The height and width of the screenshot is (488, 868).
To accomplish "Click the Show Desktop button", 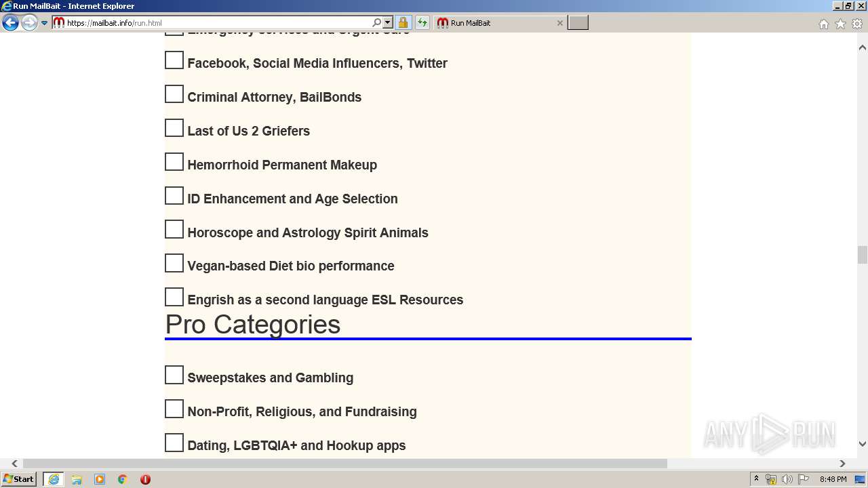I will pyautogui.click(x=861, y=479).
